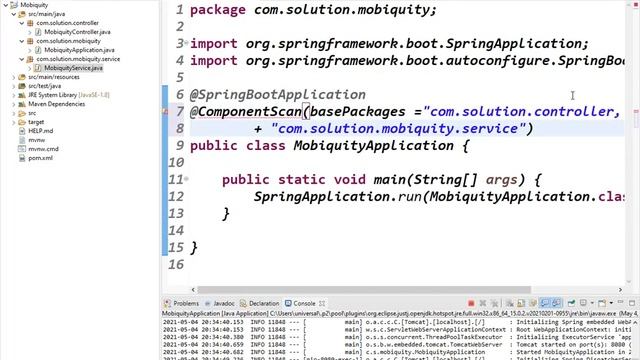
Task: Click the Maven Dependencies library icon
Action: (x=22, y=104)
